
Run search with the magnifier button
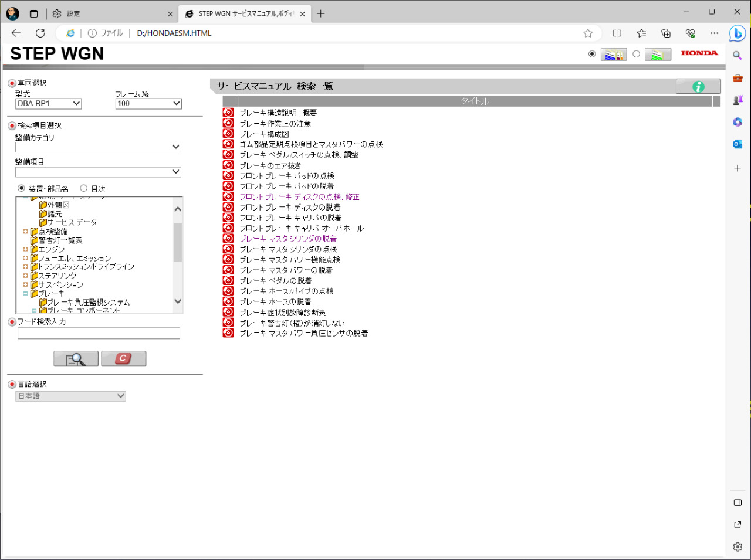pos(76,359)
